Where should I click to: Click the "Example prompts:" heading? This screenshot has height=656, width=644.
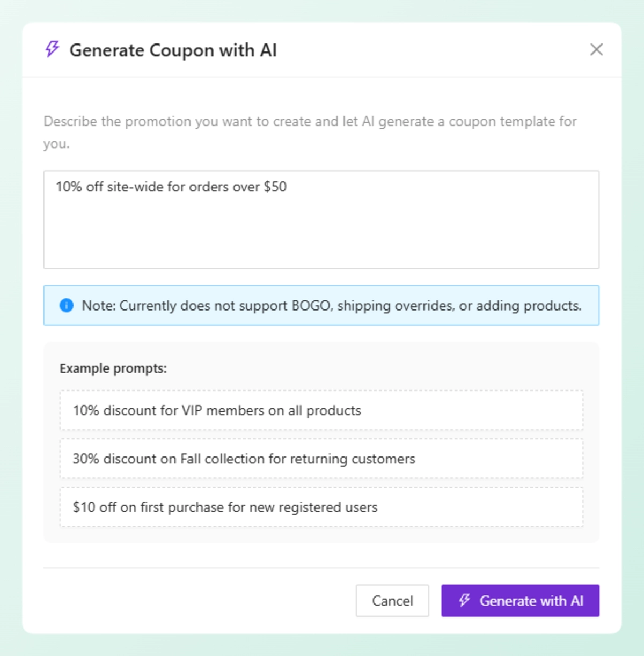(x=113, y=368)
